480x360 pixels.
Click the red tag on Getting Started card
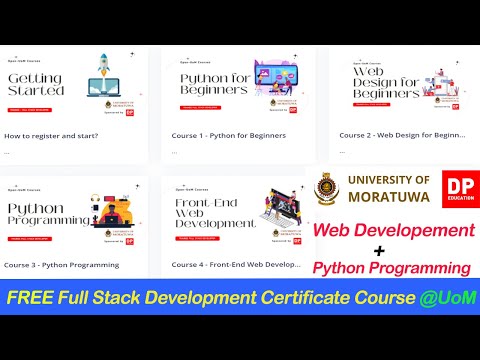point(30,110)
